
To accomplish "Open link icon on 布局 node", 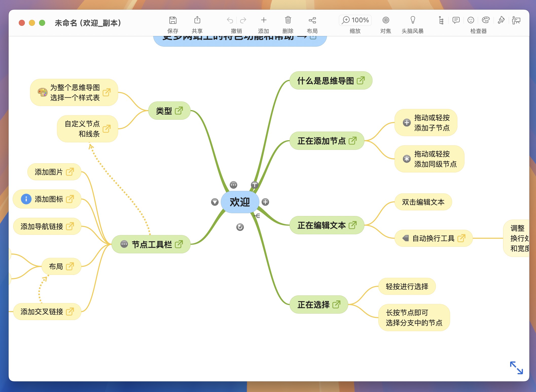I will pyautogui.click(x=70, y=266).
